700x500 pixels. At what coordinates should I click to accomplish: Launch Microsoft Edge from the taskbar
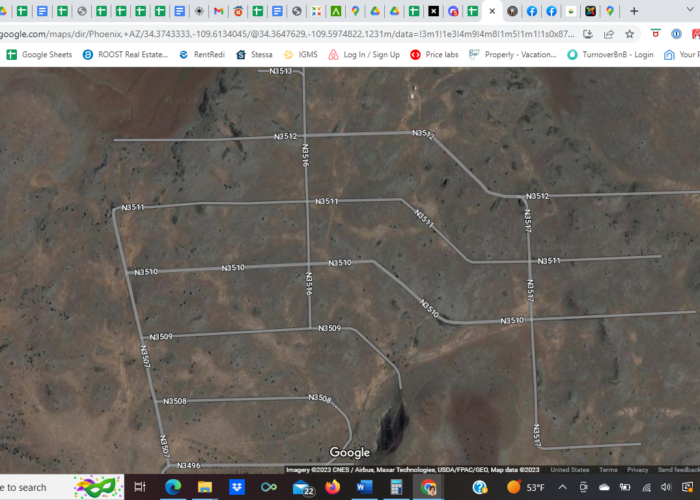(172, 487)
